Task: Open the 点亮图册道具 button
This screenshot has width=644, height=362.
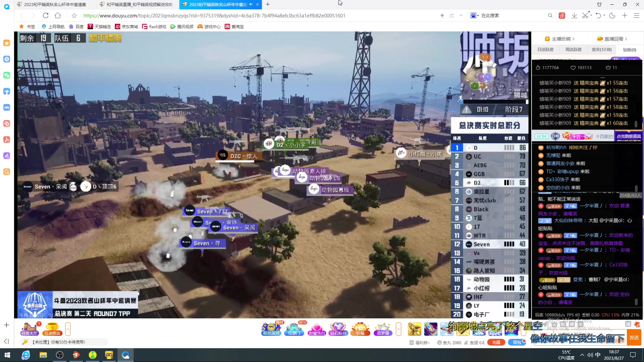Action: click(x=628, y=136)
